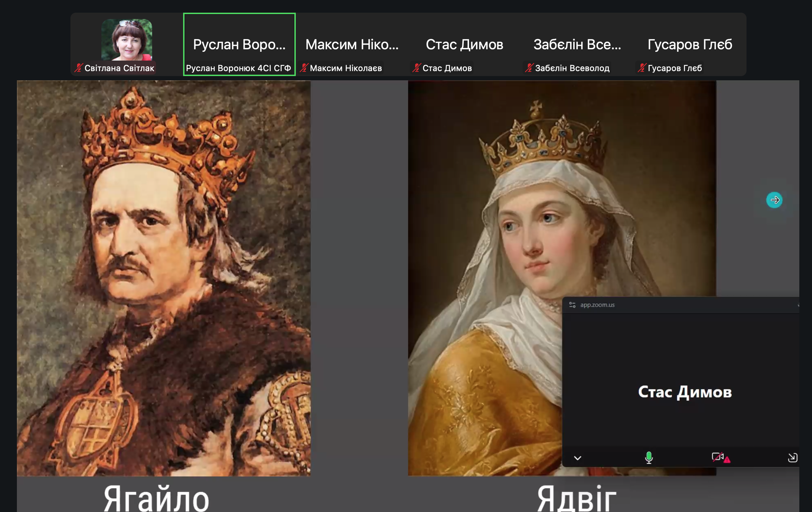Click the Стас Димов name in mini window

pos(685,392)
